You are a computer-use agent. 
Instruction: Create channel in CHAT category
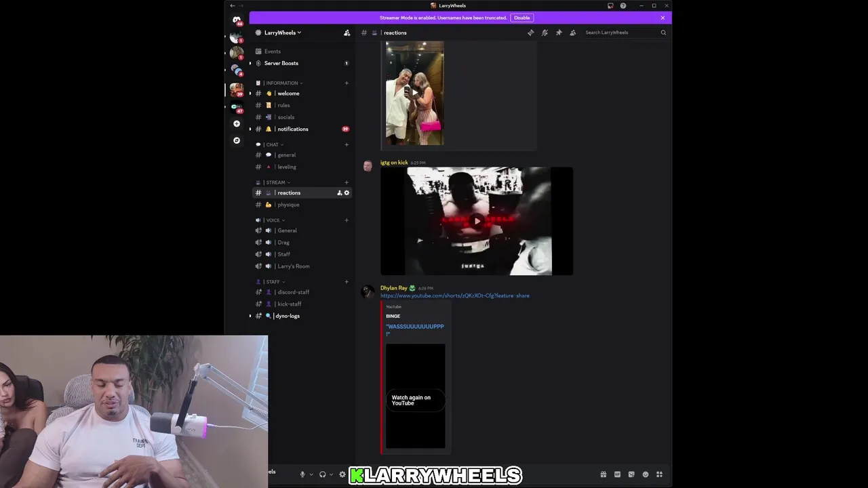coord(347,144)
